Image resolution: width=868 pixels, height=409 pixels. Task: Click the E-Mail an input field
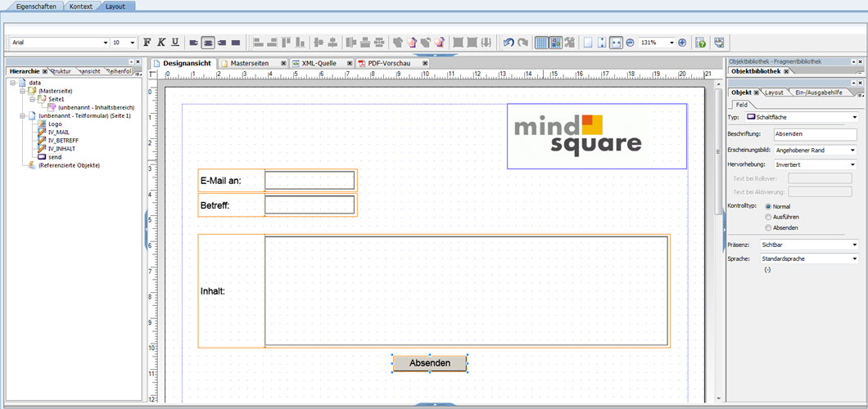click(310, 180)
